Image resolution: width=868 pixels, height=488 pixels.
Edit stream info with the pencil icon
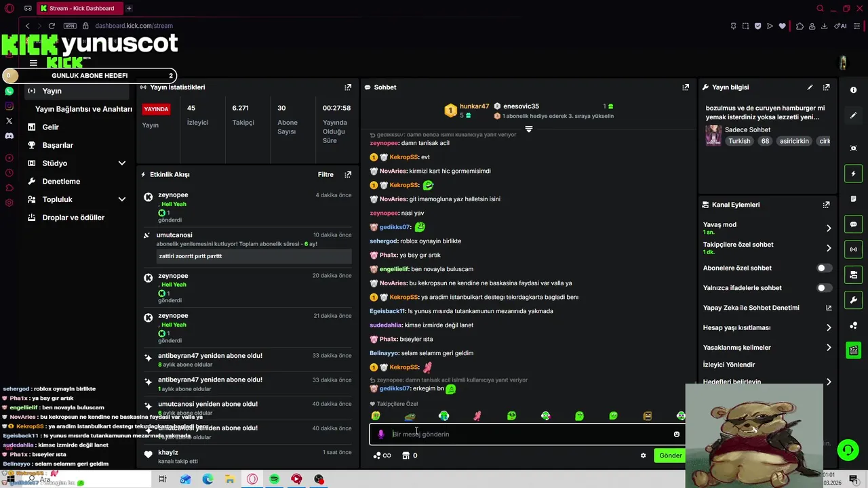click(x=810, y=87)
